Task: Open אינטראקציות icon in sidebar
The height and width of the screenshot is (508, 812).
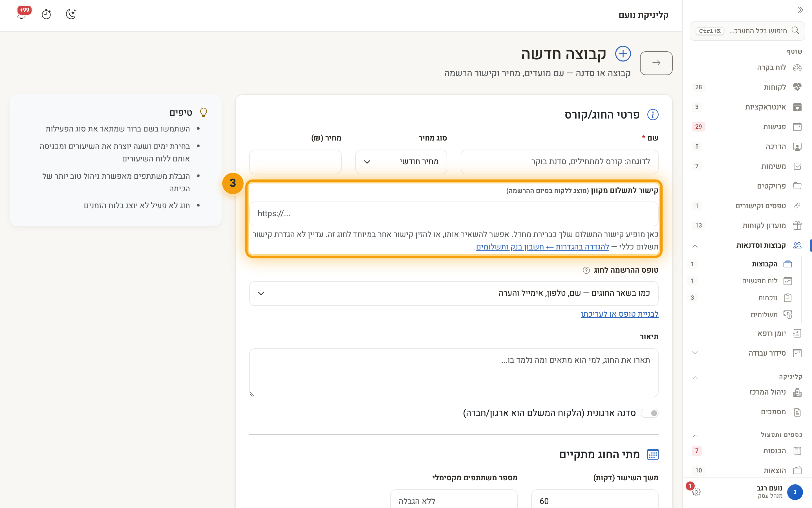Action: click(797, 107)
